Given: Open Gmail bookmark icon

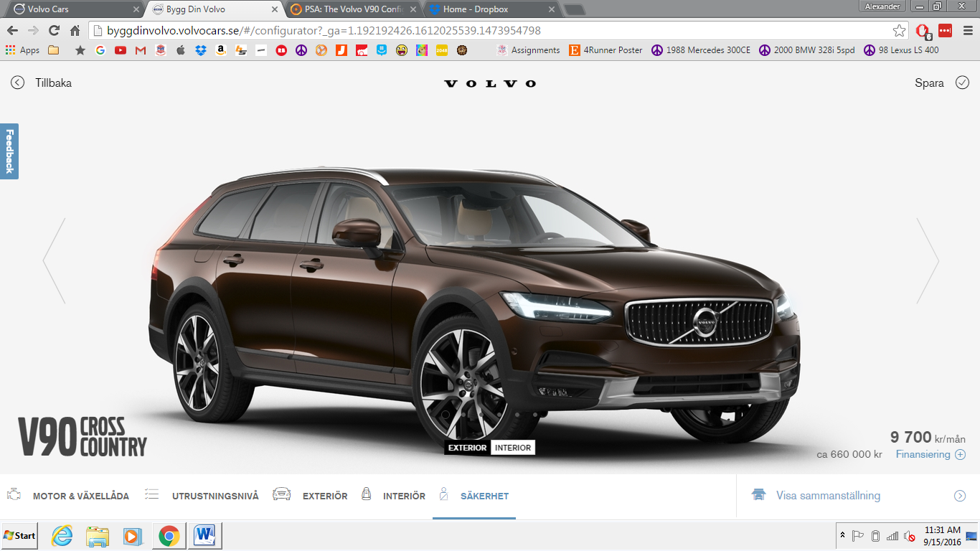Looking at the screenshot, I should point(141,50).
